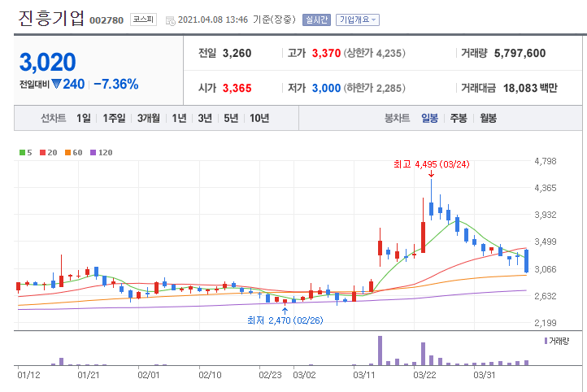The width and height of the screenshot is (587, 392).
Task: Click the 02/10 date axis label
Action: point(210,375)
